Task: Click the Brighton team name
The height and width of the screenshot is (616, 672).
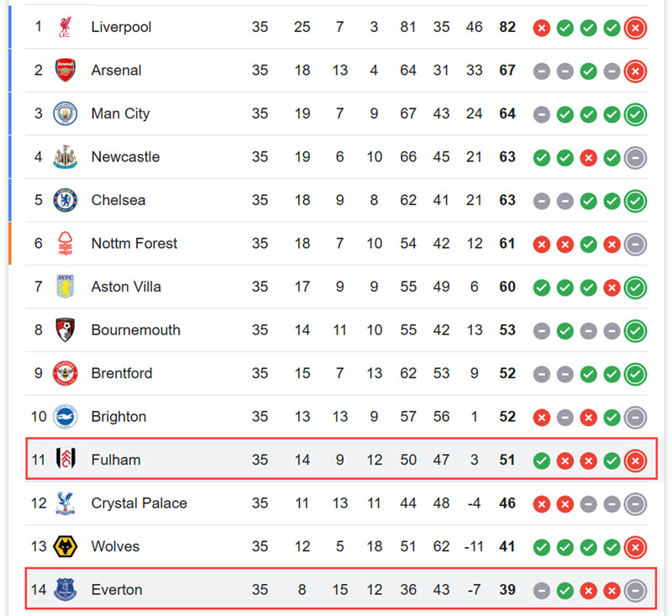Action: [118, 417]
